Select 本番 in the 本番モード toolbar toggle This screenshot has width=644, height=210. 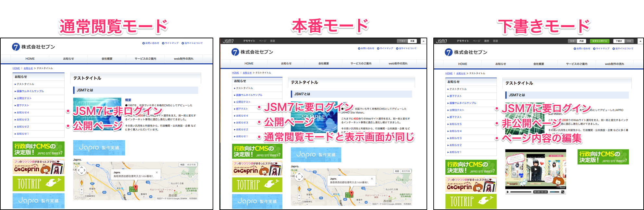pos(412,41)
